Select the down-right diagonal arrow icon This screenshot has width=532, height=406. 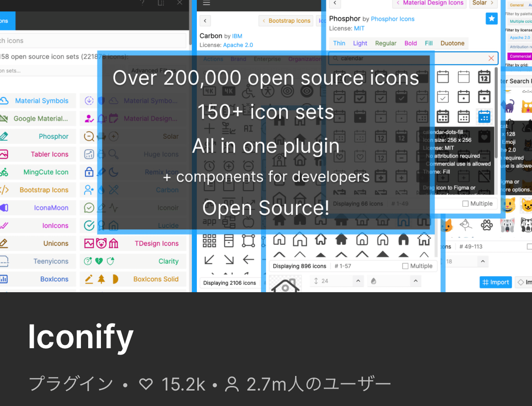click(x=229, y=260)
